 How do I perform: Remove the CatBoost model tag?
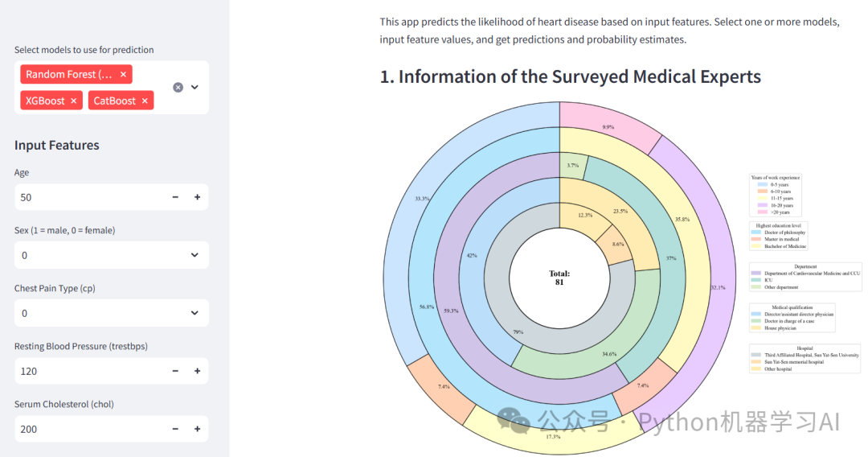pyautogui.click(x=145, y=101)
